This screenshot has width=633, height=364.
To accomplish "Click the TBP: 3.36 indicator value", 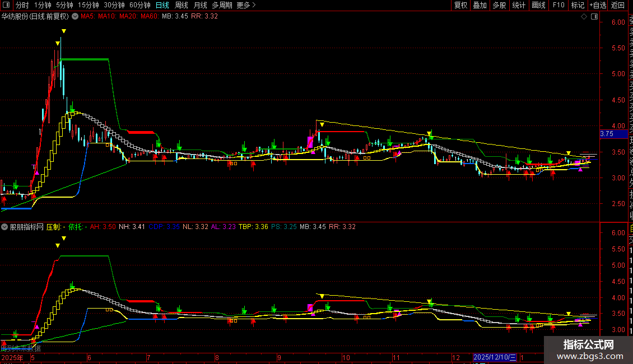I will (x=253, y=227).
